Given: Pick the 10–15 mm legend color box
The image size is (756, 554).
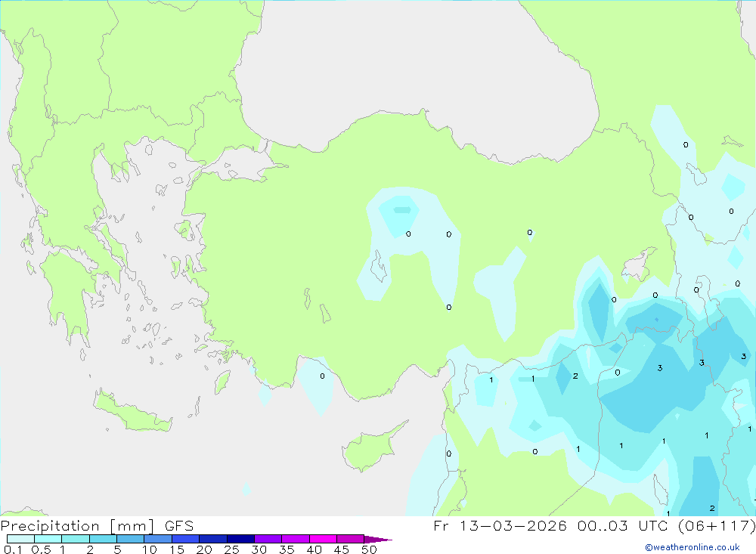Looking at the screenshot, I should click(158, 539).
